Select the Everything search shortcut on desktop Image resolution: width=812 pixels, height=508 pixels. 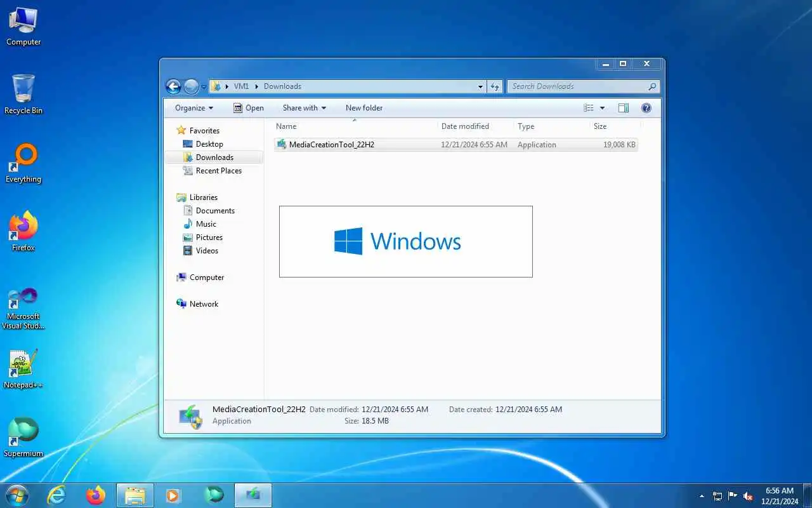(23, 163)
